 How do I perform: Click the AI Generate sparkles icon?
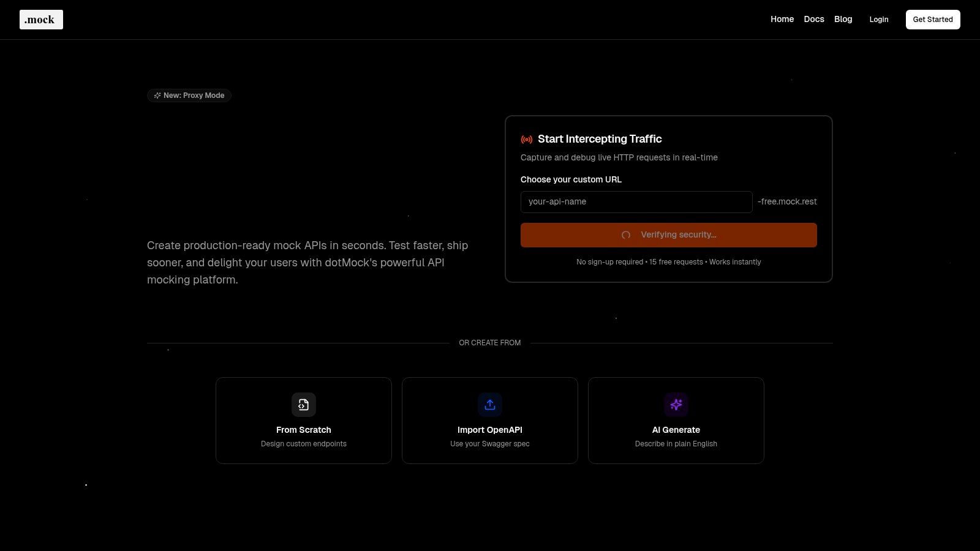[676, 405]
